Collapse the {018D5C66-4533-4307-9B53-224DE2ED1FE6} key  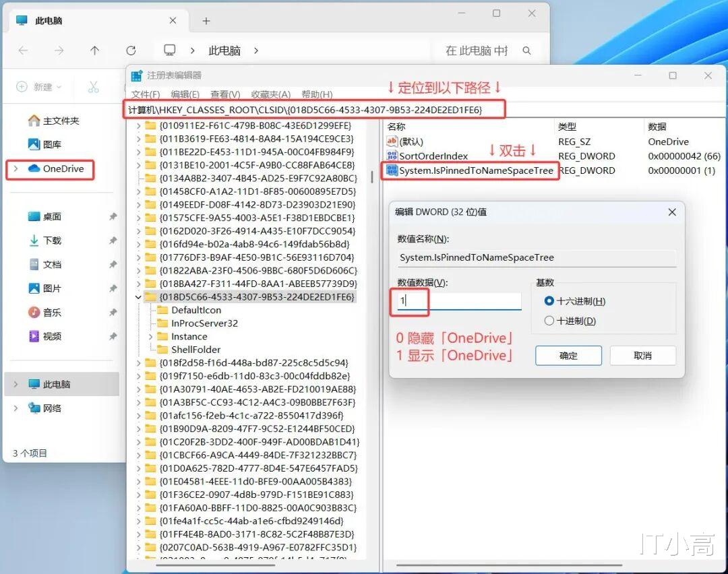(138, 297)
